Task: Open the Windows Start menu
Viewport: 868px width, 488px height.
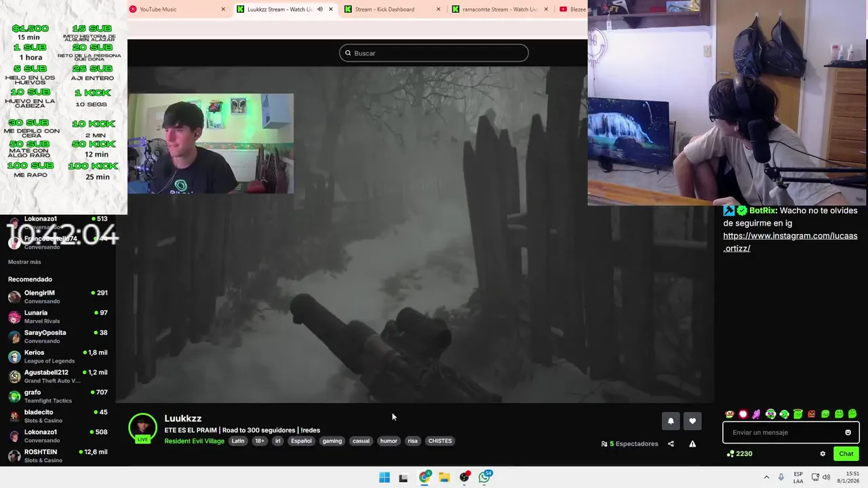Action: (x=384, y=477)
